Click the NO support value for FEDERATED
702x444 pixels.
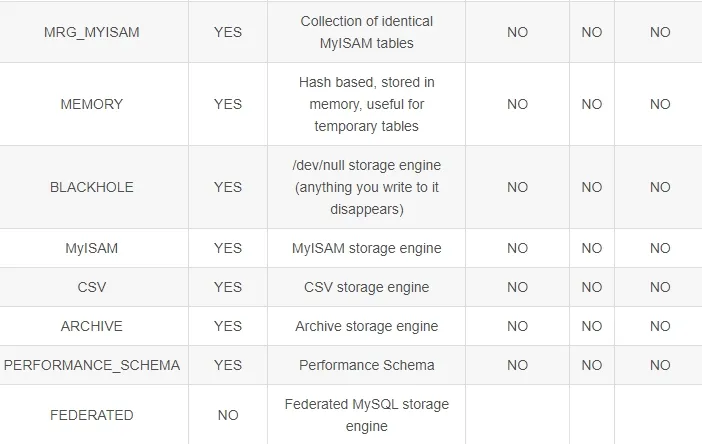pos(228,415)
